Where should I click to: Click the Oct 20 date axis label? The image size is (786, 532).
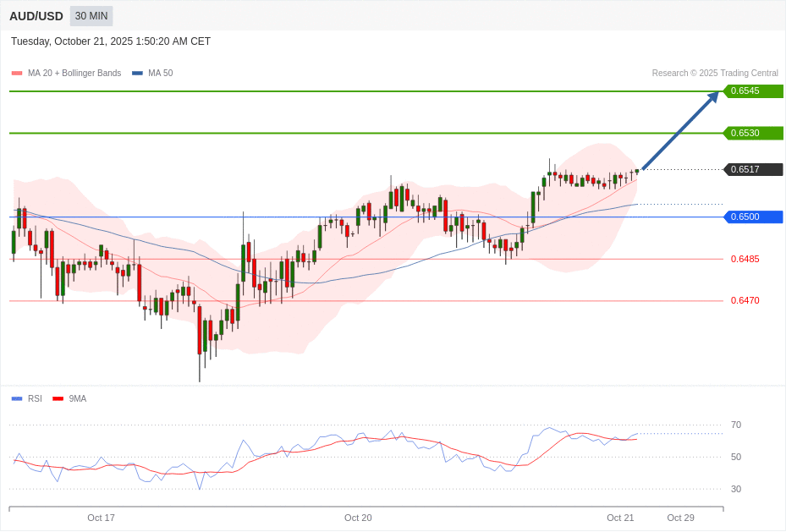[358, 518]
